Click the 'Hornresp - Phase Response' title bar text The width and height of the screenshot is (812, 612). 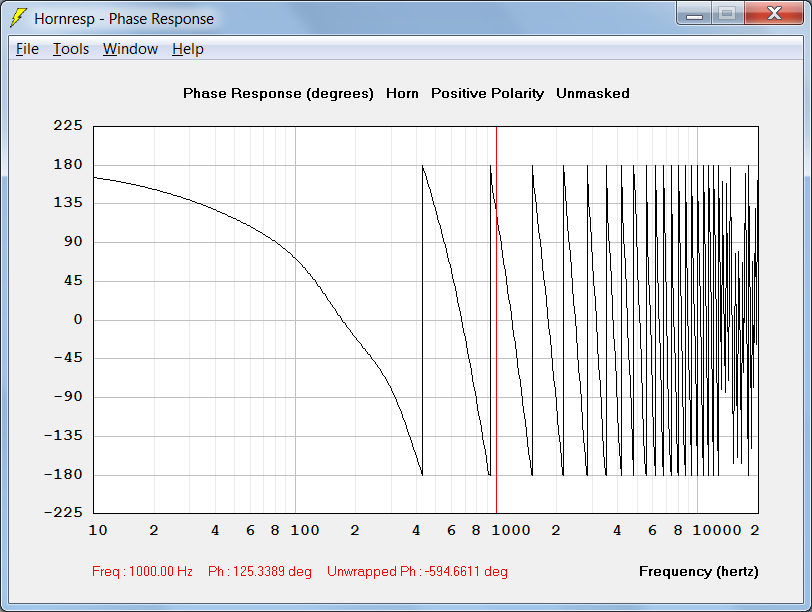(124, 19)
